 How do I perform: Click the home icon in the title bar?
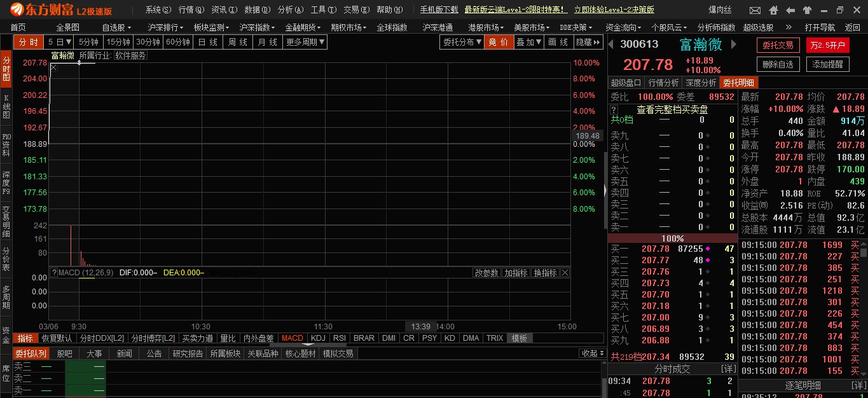point(773,10)
